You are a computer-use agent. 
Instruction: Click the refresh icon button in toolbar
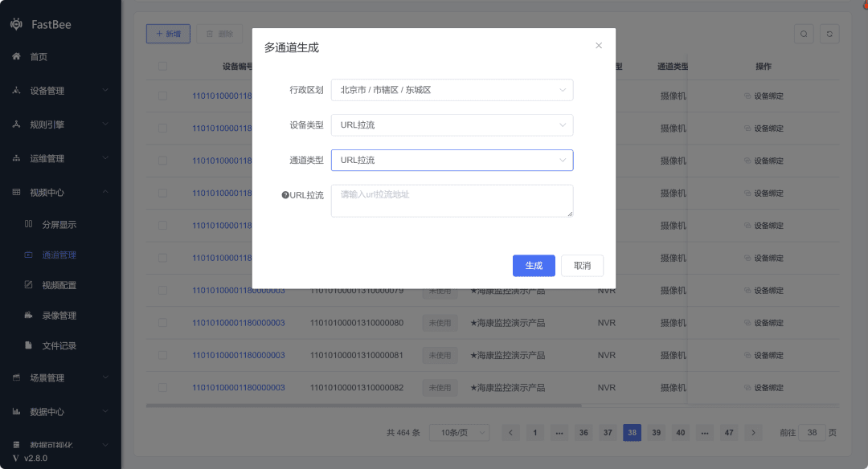(829, 34)
